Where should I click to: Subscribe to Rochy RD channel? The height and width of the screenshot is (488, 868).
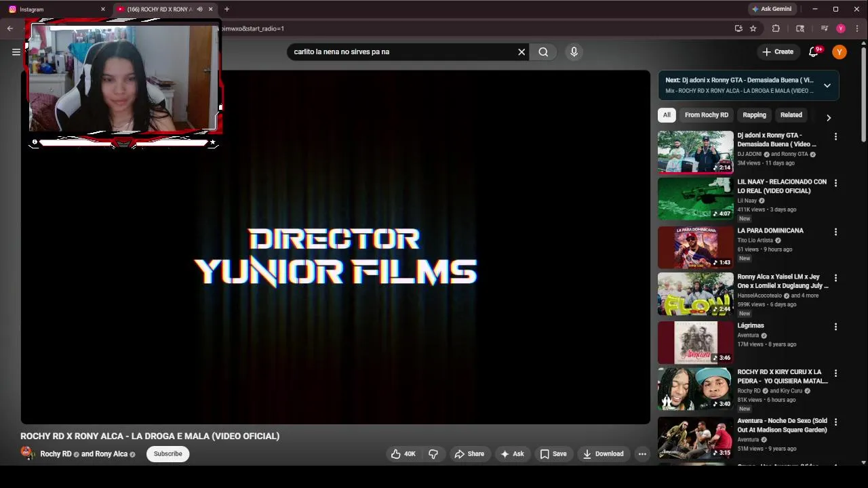[167, 454]
